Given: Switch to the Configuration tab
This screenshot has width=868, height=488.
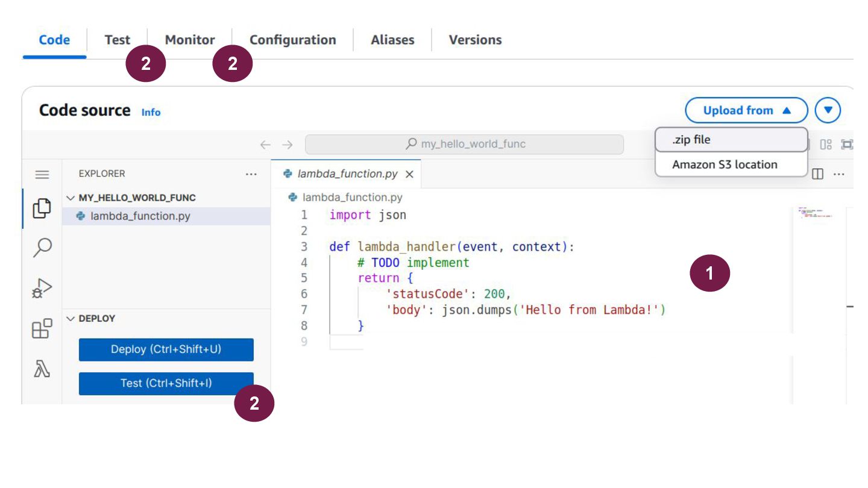Looking at the screenshot, I should point(293,40).
